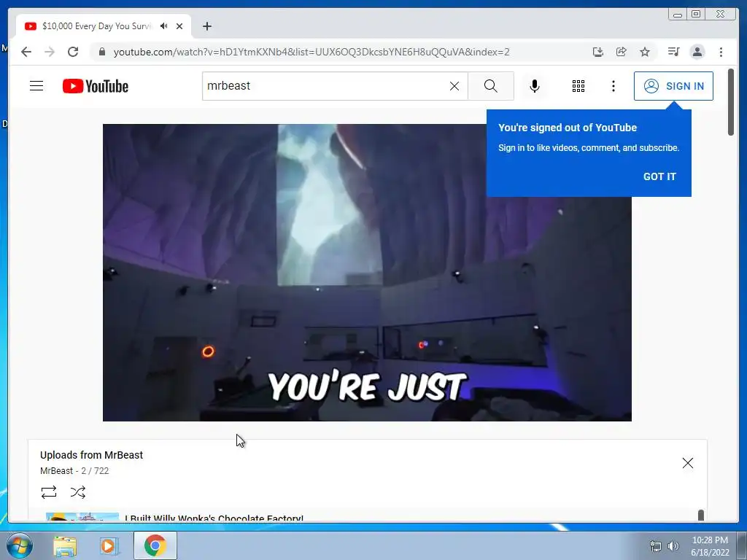
Task: Open the MrBeast channel link in the playlist
Action: (x=56, y=470)
